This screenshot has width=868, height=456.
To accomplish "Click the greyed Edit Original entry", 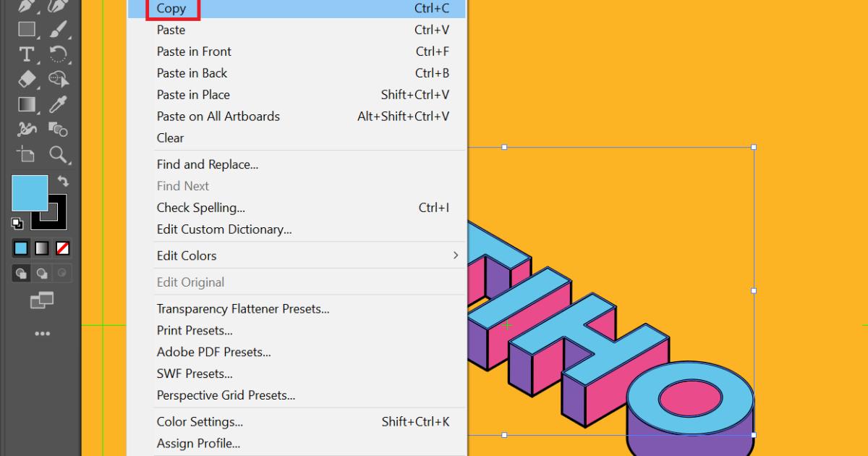I will pyautogui.click(x=297, y=282).
